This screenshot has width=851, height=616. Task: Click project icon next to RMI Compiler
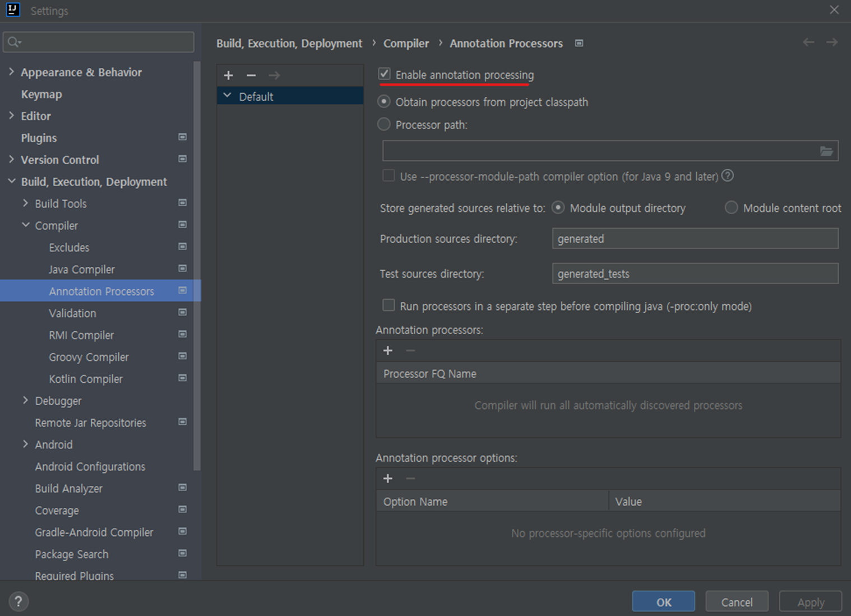coord(182,334)
